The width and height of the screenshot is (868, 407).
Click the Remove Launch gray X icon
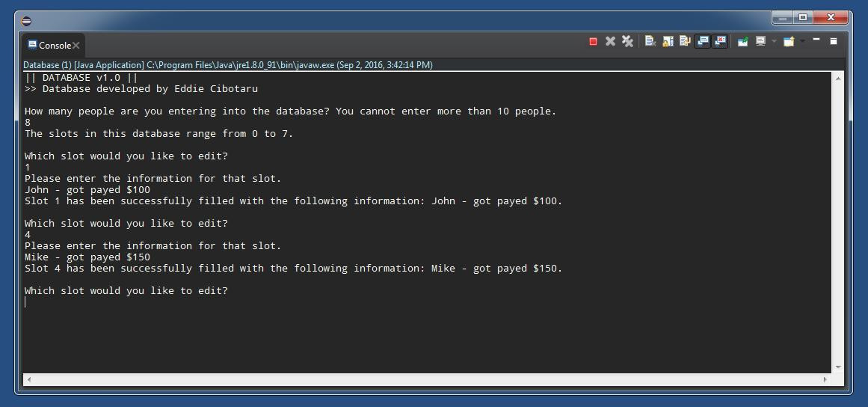[x=610, y=42]
